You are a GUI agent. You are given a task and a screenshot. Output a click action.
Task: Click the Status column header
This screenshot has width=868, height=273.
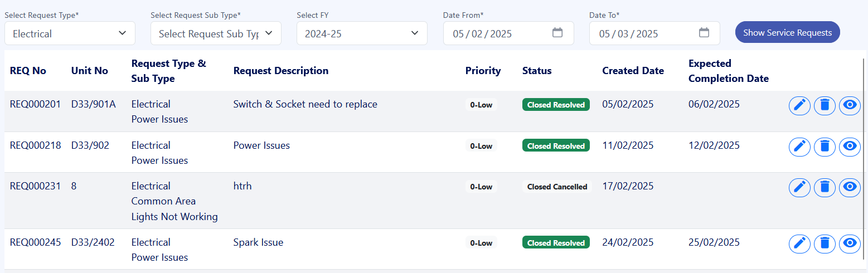pos(537,71)
